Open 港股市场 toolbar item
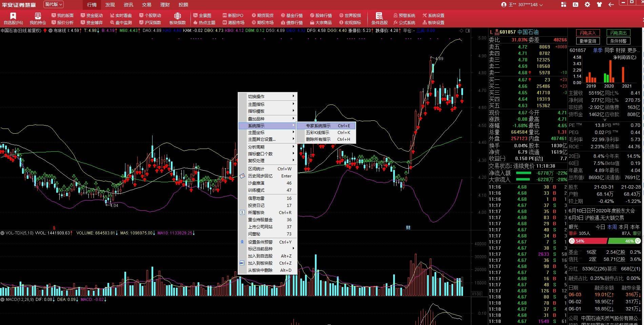This screenshot has height=325, width=644. tap(233, 22)
